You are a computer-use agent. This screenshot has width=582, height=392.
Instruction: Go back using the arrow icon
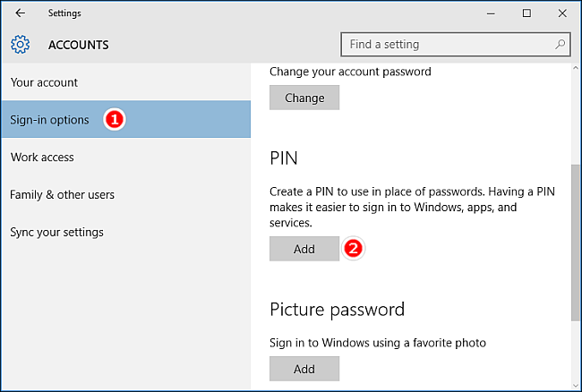(x=20, y=13)
